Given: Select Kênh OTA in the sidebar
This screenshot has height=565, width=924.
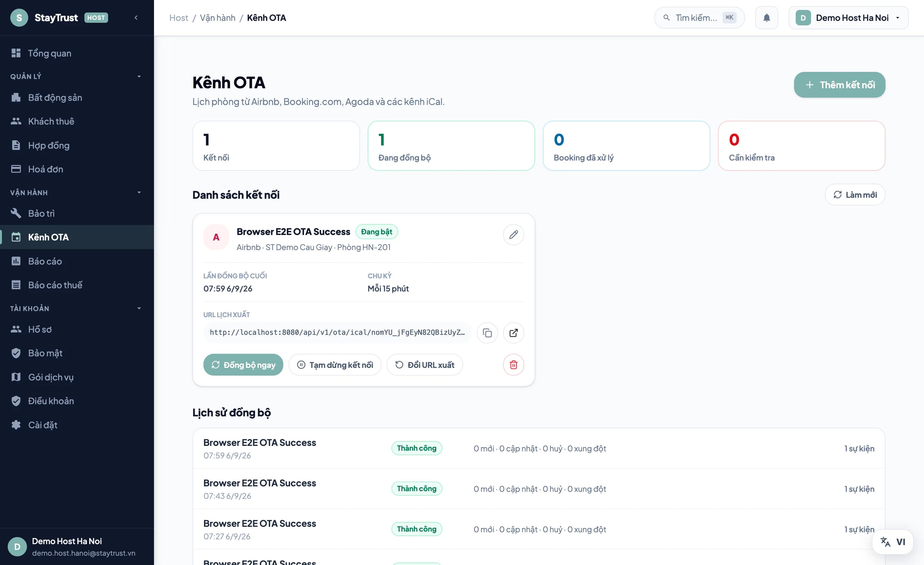Looking at the screenshot, I should [77, 237].
